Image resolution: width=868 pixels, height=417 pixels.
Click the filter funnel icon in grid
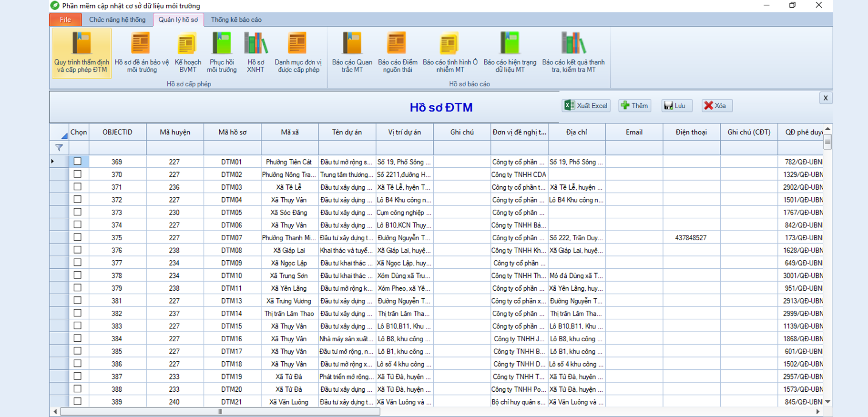(x=59, y=148)
